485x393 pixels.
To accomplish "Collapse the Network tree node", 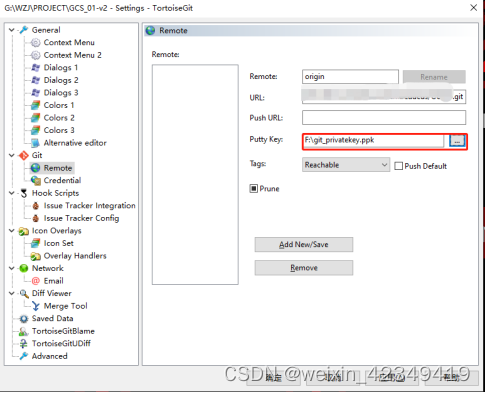I will 12,268.
